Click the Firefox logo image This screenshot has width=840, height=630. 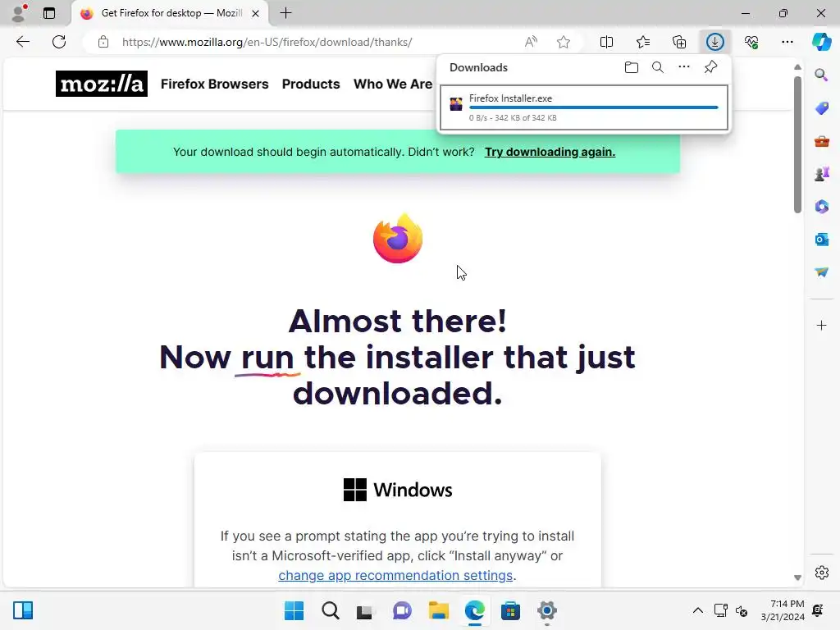[x=398, y=238]
